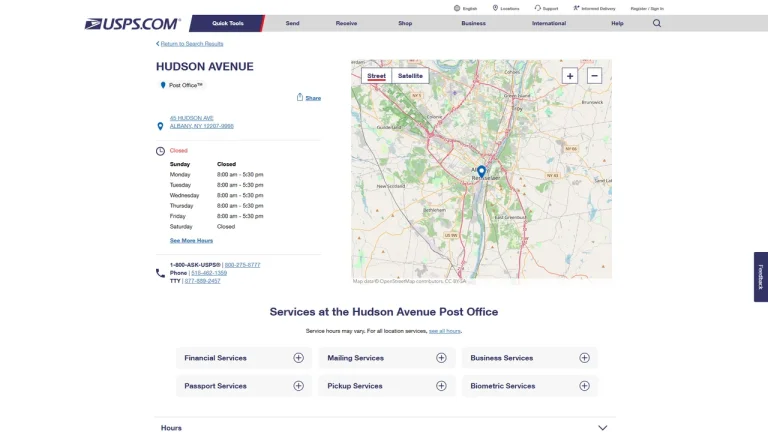The width and height of the screenshot is (768, 432).
Task: Switch map to Satellite view
Action: [x=410, y=76]
